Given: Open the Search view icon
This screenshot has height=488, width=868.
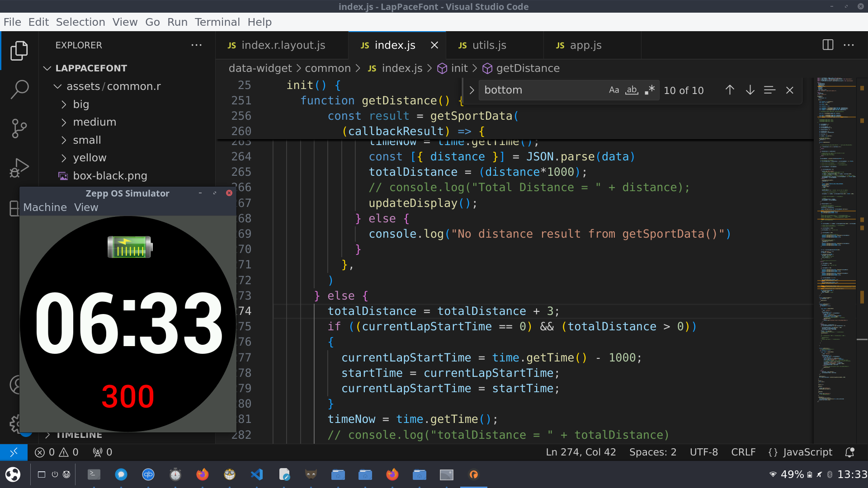Looking at the screenshot, I should (x=19, y=89).
